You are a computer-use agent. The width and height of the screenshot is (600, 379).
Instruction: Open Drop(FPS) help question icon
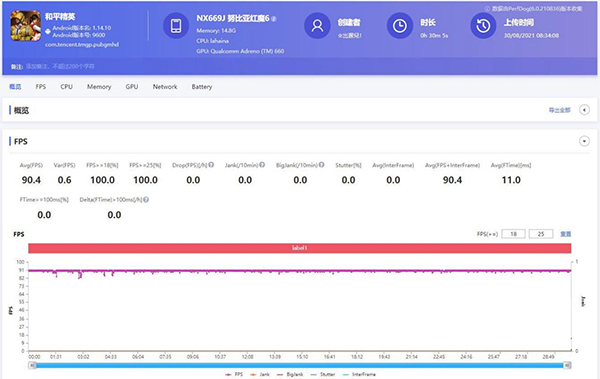pyautogui.click(x=211, y=165)
